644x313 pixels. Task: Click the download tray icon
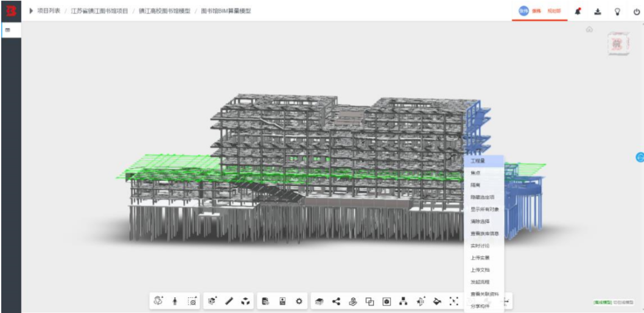(x=598, y=12)
